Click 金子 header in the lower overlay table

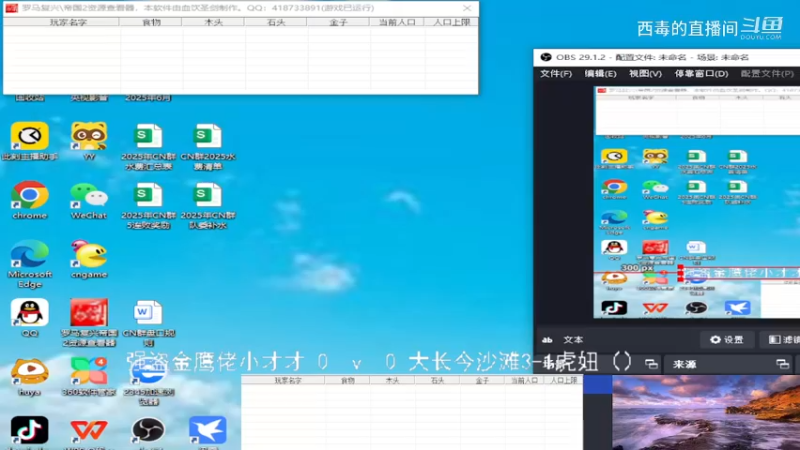click(x=482, y=380)
